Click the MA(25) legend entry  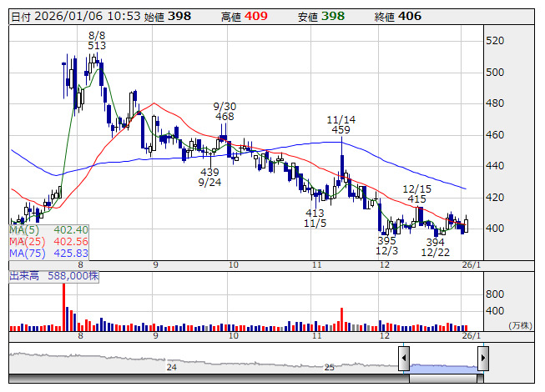[x=48, y=241]
